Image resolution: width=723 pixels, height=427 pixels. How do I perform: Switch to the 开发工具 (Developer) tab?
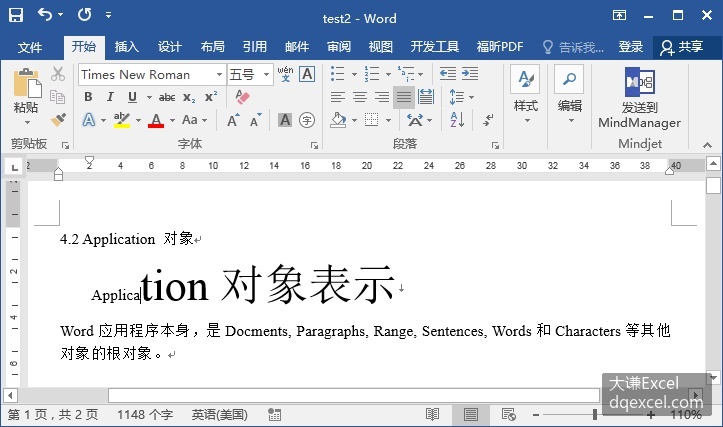pos(434,47)
